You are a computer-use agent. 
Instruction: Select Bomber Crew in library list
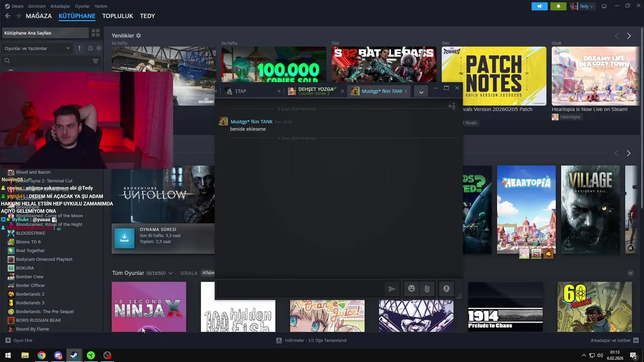click(x=30, y=277)
